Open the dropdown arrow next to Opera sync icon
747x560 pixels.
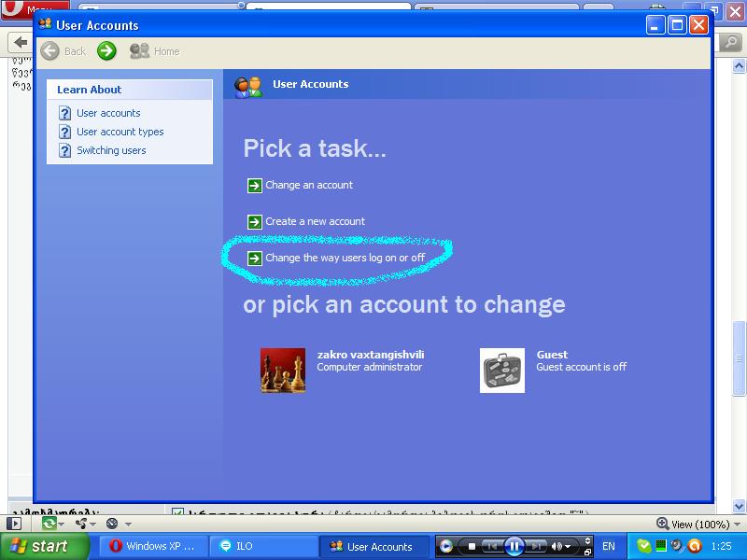(x=61, y=525)
